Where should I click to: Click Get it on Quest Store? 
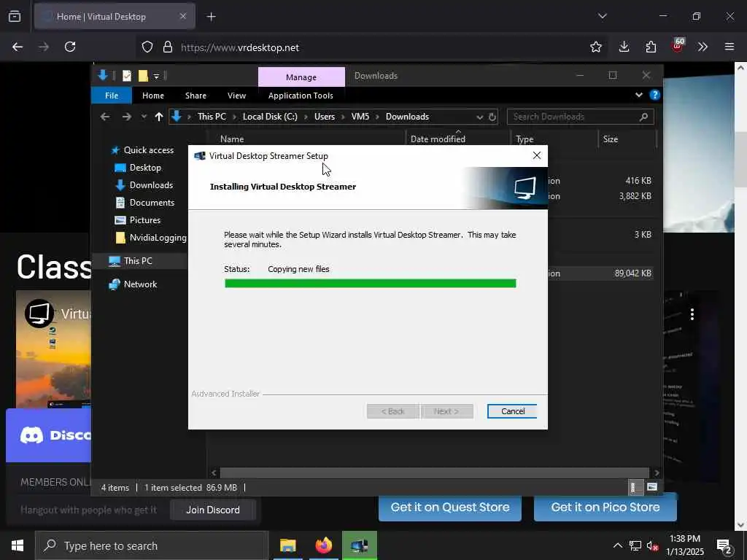coord(449,507)
